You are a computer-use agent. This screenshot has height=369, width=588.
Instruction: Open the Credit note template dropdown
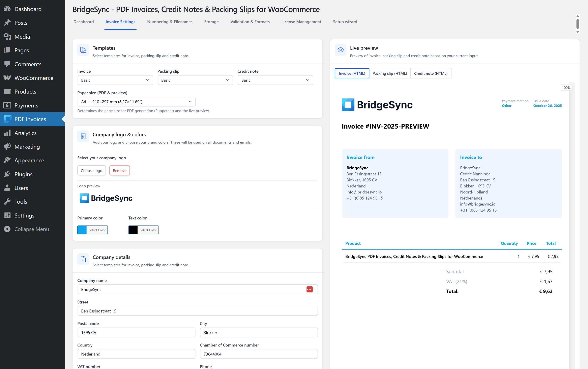click(275, 80)
